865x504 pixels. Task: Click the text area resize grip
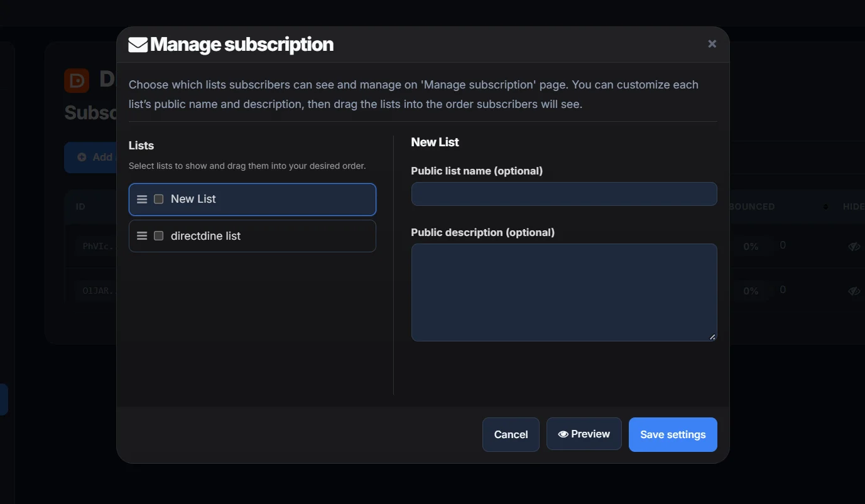tap(712, 337)
